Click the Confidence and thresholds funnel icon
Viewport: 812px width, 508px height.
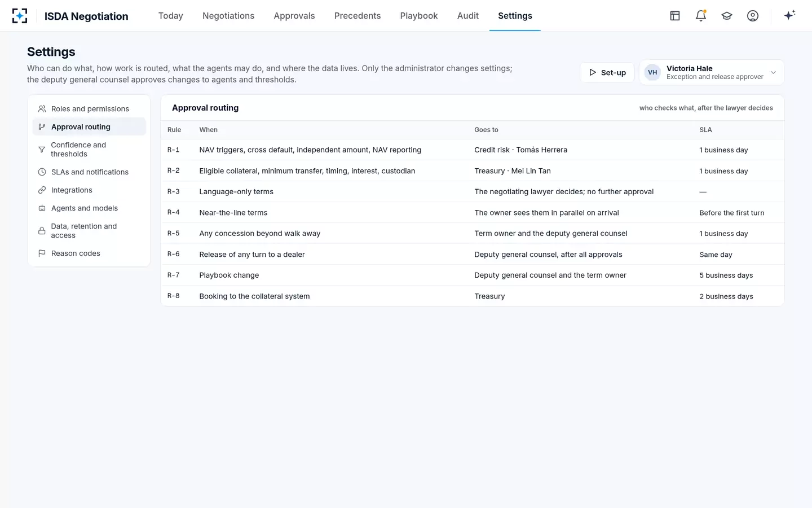coord(42,150)
